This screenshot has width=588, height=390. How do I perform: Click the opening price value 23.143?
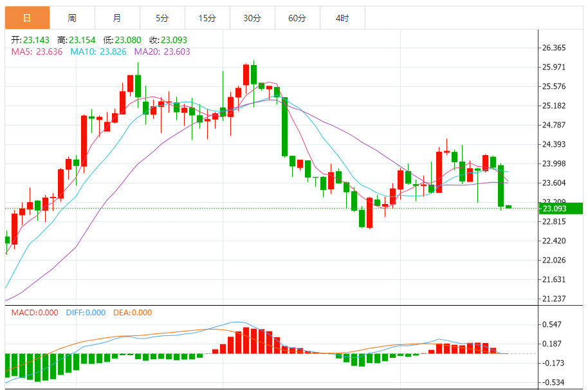(36, 40)
